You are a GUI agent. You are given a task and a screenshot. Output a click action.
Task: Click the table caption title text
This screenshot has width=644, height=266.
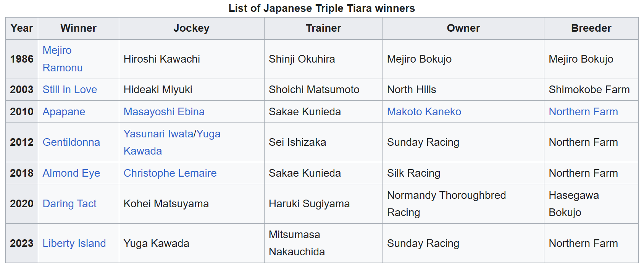tap(322, 8)
